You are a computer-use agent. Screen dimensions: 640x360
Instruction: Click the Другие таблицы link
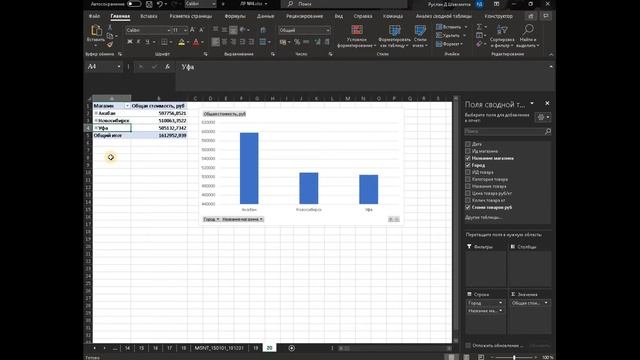(x=484, y=217)
